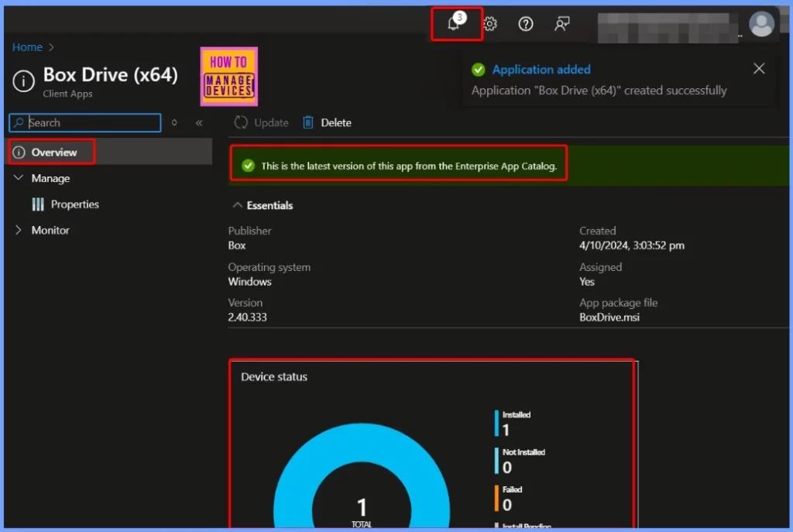Dismiss the Application added notification
Screen dimensions: 793x532
(x=759, y=68)
